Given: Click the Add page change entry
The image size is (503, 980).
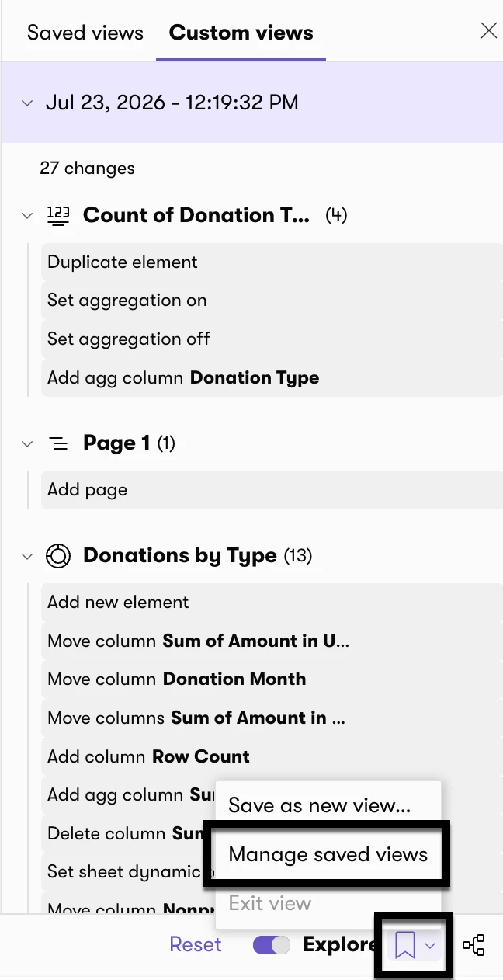Looking at the screenshot, I should pyautogui.click(x=272, y=490).
